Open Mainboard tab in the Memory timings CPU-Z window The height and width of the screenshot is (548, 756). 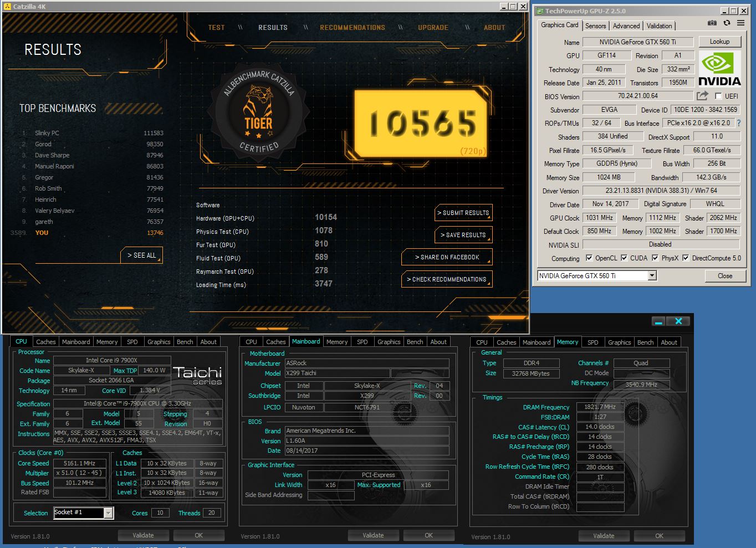pyautogui.click(x=537, y=342)
